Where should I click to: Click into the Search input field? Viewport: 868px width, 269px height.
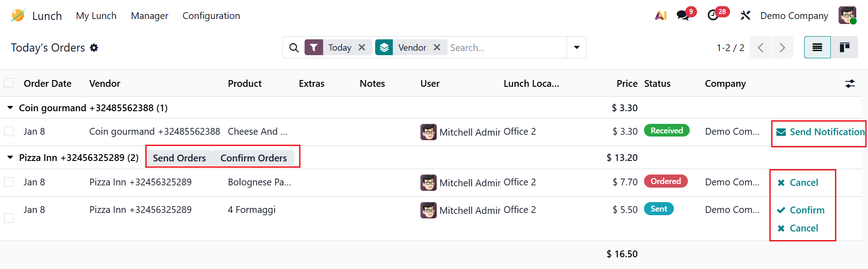coord(506,47)
